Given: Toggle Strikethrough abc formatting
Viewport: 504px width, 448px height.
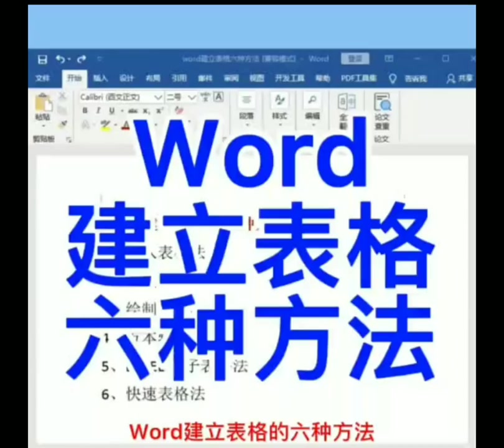Looking at the screenshot, I should (133, 111).
